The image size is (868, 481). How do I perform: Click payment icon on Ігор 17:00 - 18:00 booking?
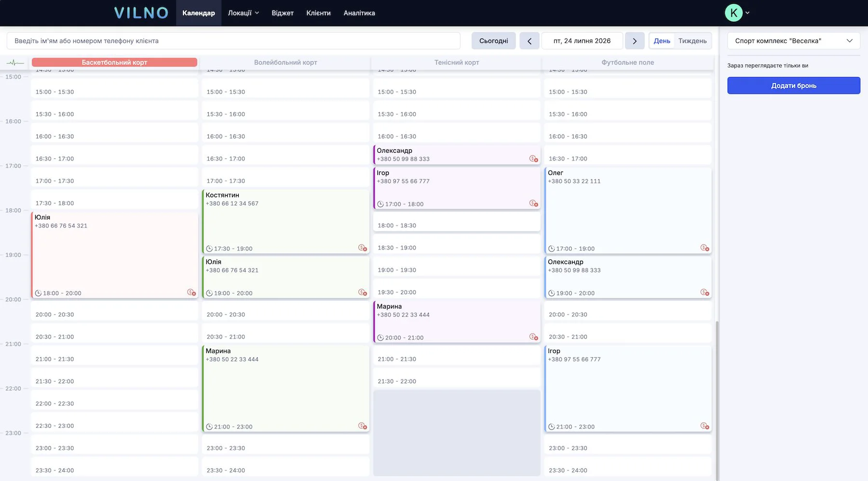pyautogui.click(x=533, y=203)
